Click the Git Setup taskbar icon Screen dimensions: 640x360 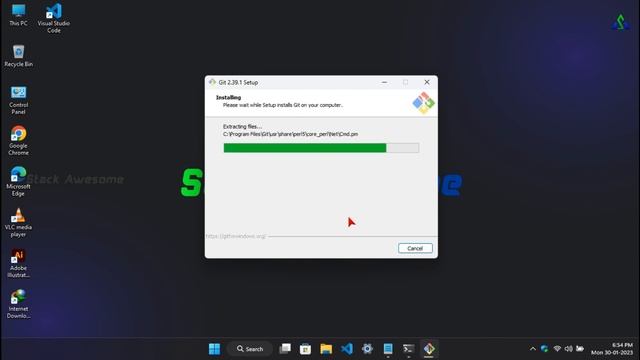coord(429,349)
